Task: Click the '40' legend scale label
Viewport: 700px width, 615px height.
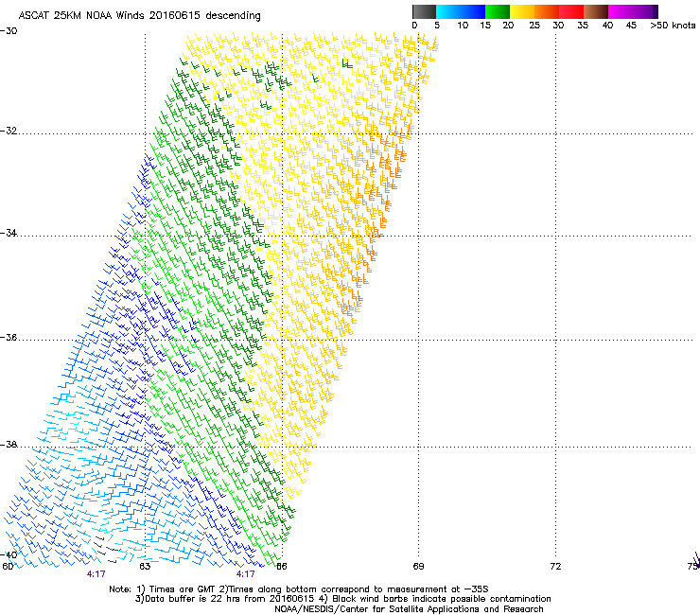Action: click(x=607, y=26)
